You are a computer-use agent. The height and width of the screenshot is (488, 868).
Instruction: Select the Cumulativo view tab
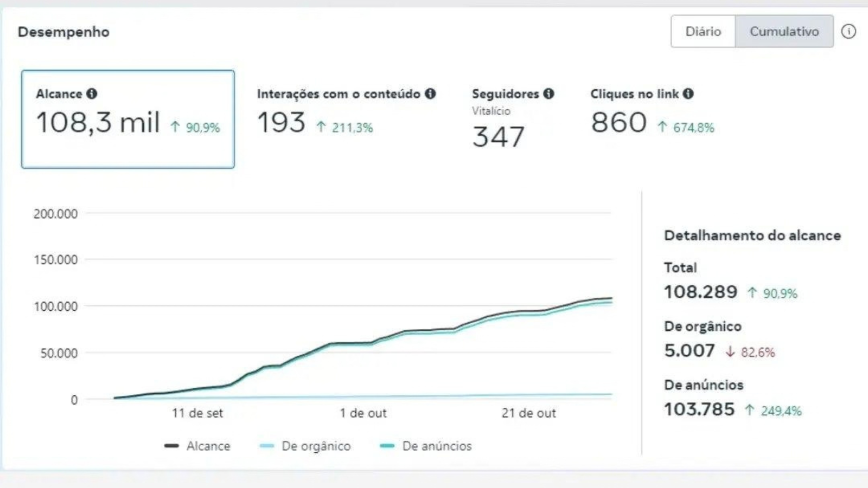pyautogui.click(x=784, y=31)
